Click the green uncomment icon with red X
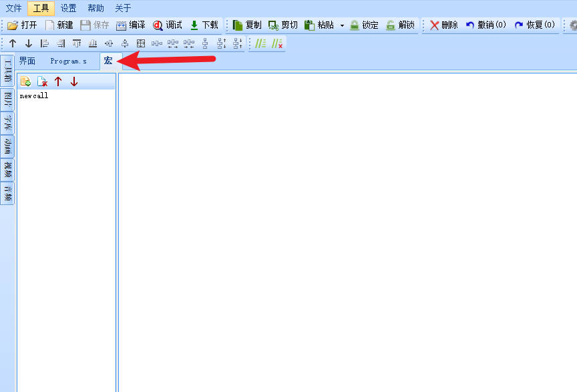The height and width of the screenshot is (392, 577). (276, 43)
